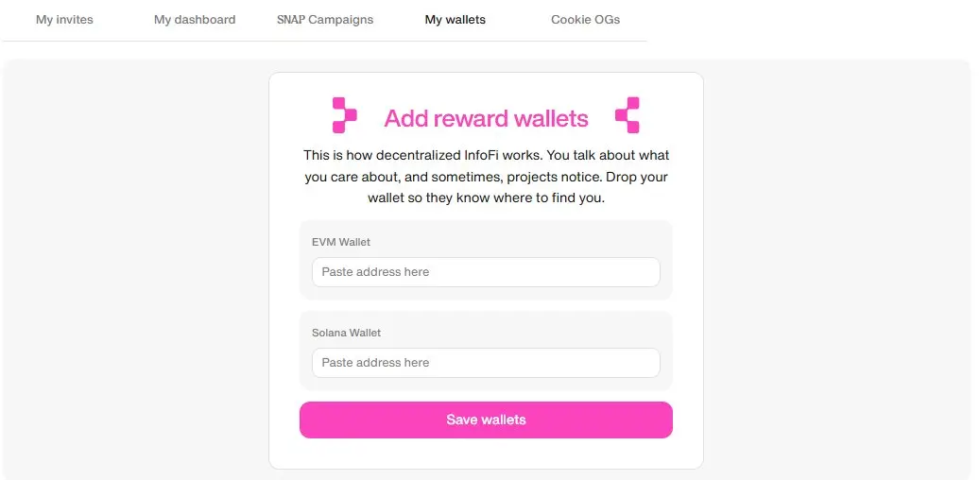Click the Add reward wallets heading
980x480 pixels.
point(487,118)
